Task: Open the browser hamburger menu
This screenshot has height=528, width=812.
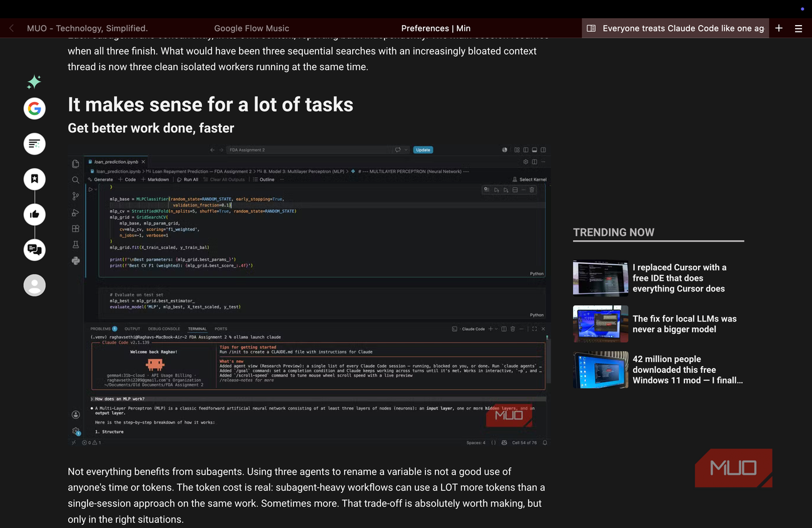Action: coord(798,28)
